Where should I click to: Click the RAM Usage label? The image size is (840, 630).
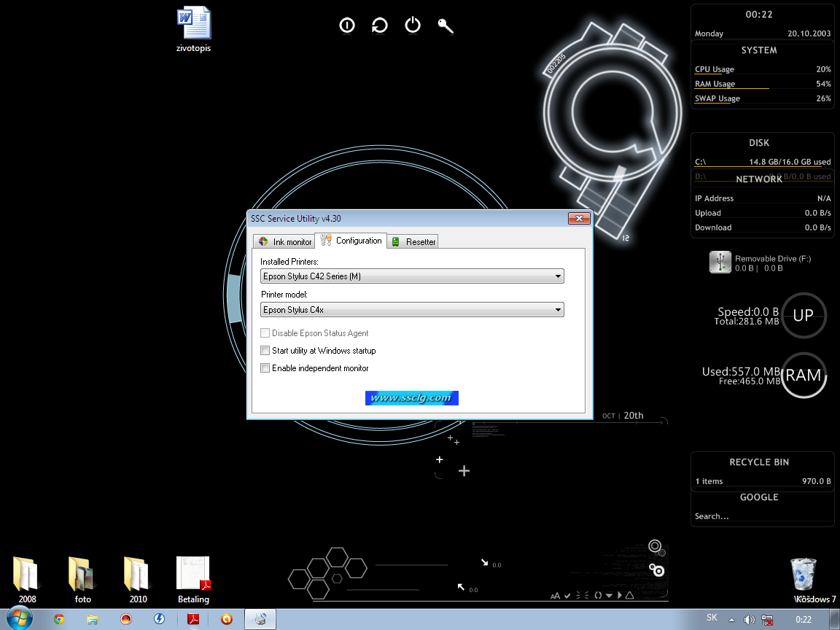(715, 84)
